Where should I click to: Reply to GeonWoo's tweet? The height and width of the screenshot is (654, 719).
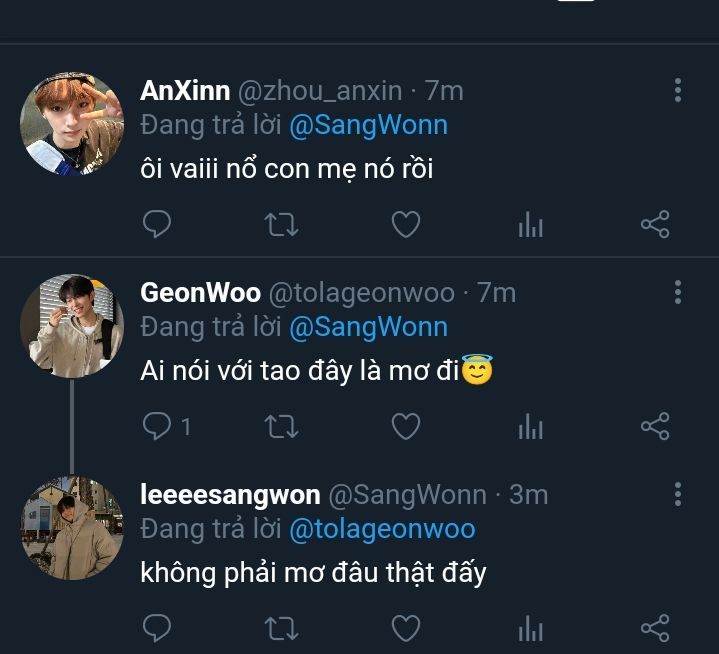tap(157, 427)
